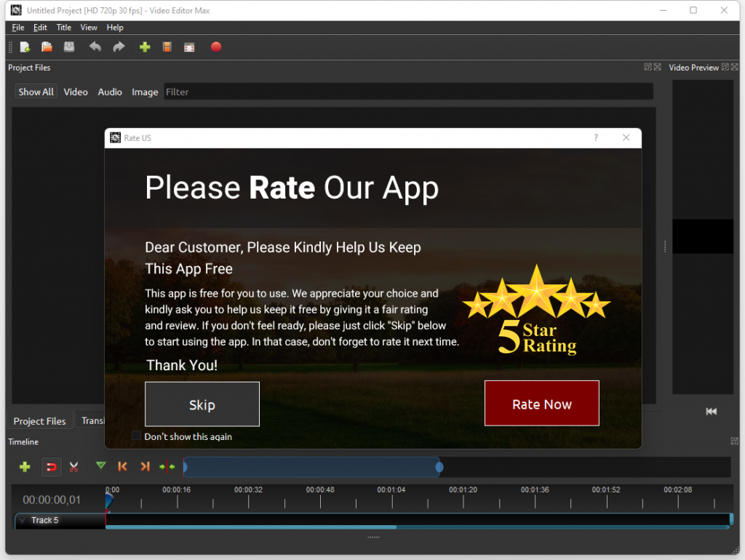
Task: Check the Don't show this again box
Action: pos(136,436)
